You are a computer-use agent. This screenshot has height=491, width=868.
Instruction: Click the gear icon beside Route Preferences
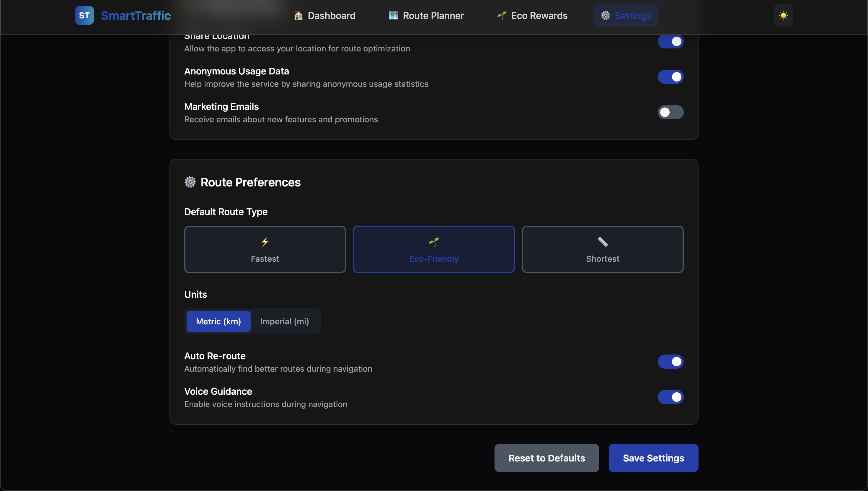click(190, 182)
